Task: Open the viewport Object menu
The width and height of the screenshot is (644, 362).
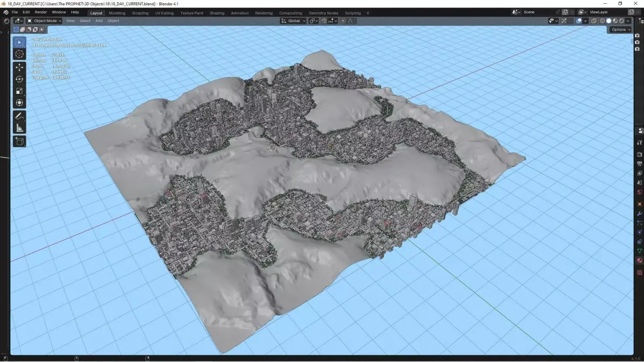Action: click(x=113, y=21)
